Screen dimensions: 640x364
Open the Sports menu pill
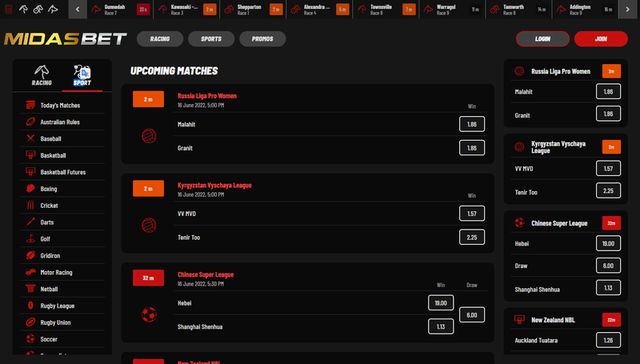tap(211, 38)
